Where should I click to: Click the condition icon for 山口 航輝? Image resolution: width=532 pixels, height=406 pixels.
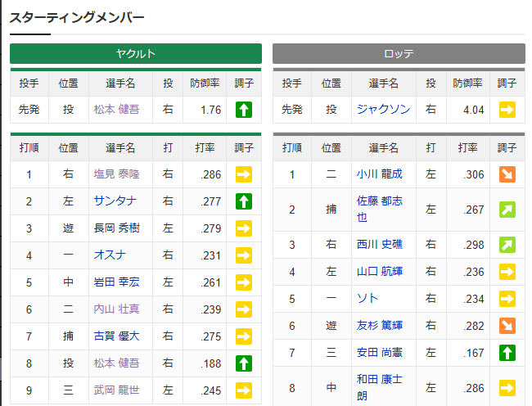pos(507,272)
